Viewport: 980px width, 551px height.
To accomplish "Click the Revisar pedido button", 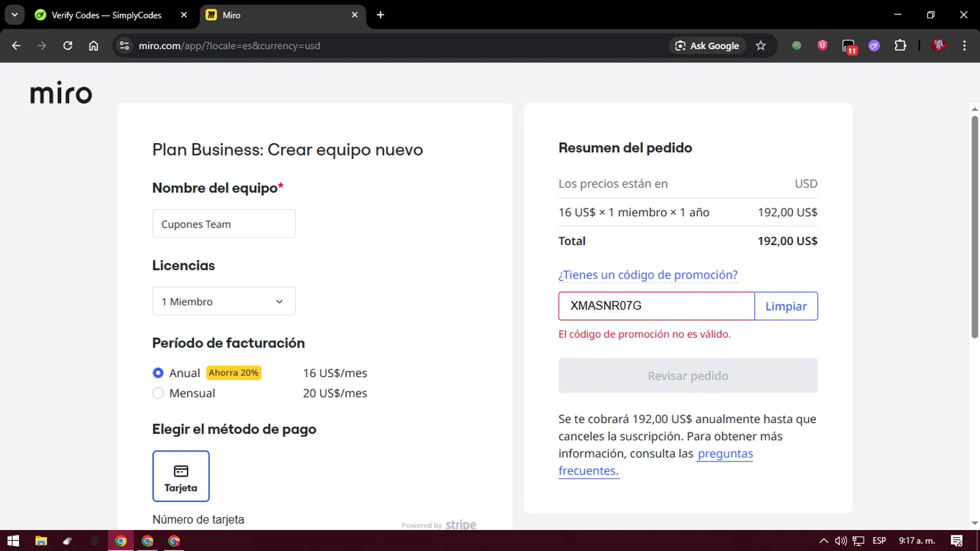I will 688,376.
